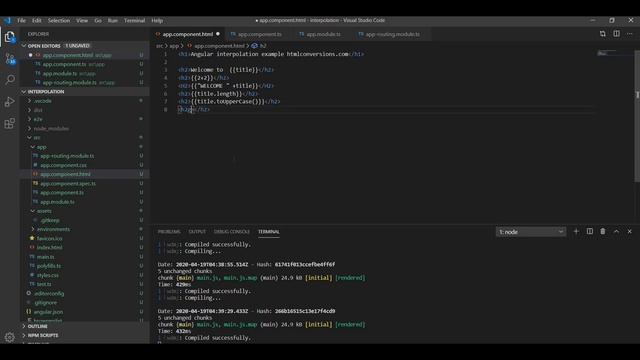The image size is (640, 360).
Task: Click the editor vertical scrollbar
Action: (x=637, y=116)
